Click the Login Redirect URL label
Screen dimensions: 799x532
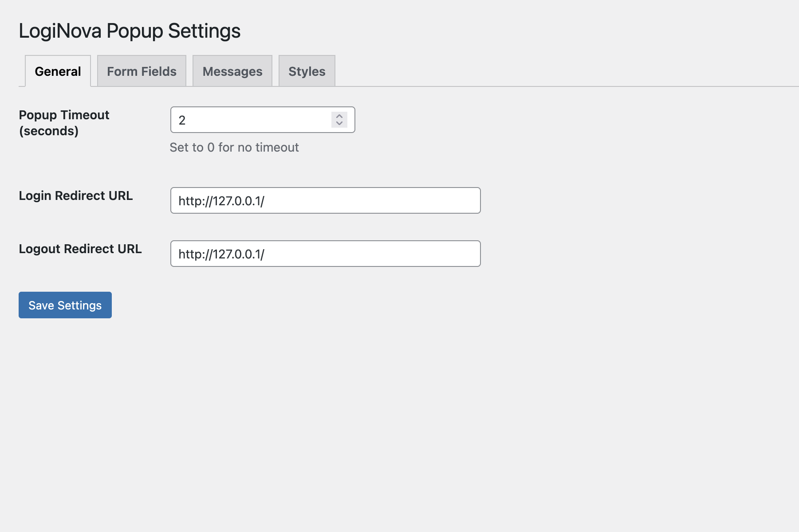coord(76,196)
